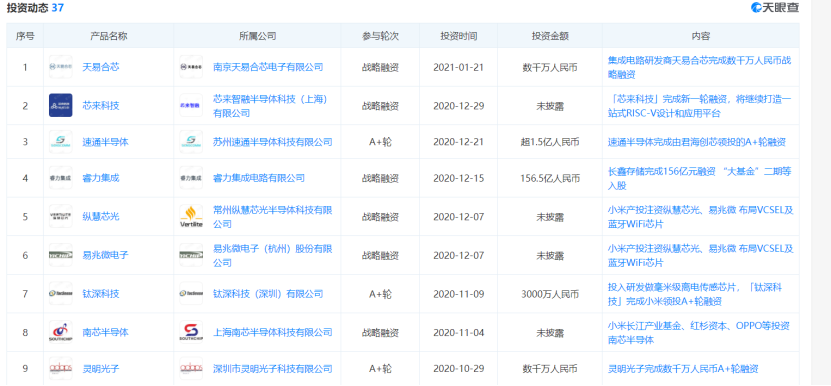Image resolution: width=831 pixels, height=386 pixels.
Task: Select the date 2020-10-29 cell
Action: (x=458, y=369)
